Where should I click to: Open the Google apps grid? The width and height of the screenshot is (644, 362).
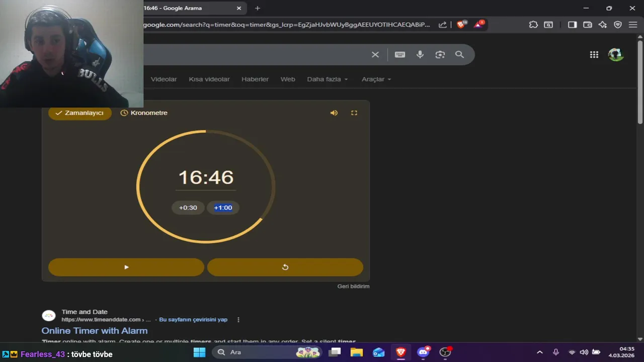[594, 55]
